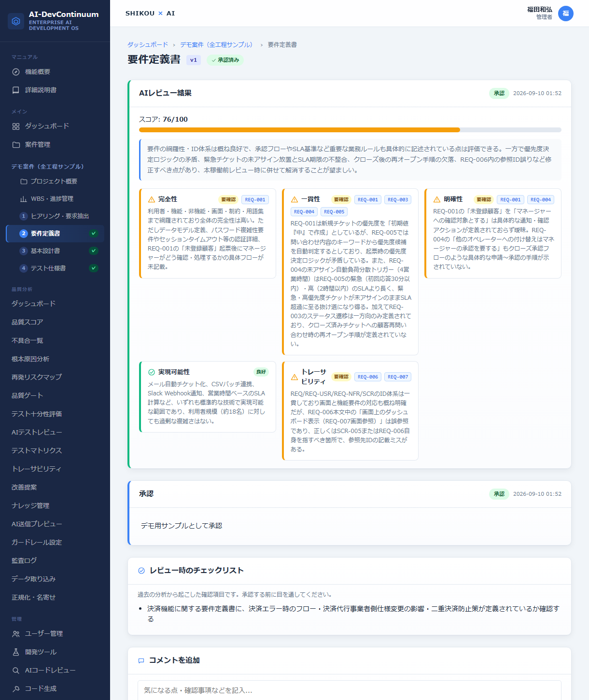
Task: Open 品質ゲート menu item
Action: tap(28, 396)
